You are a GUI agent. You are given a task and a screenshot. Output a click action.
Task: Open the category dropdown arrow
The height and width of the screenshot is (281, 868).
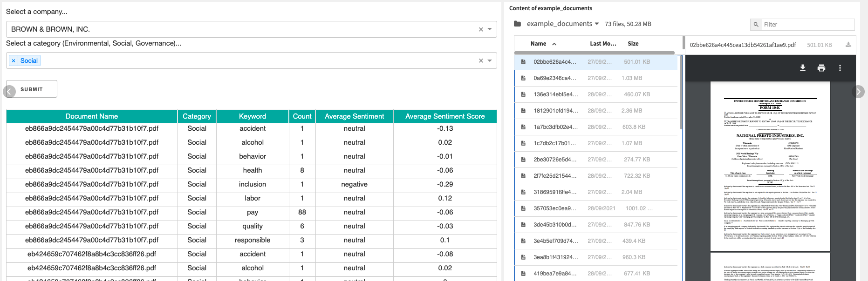490,60
